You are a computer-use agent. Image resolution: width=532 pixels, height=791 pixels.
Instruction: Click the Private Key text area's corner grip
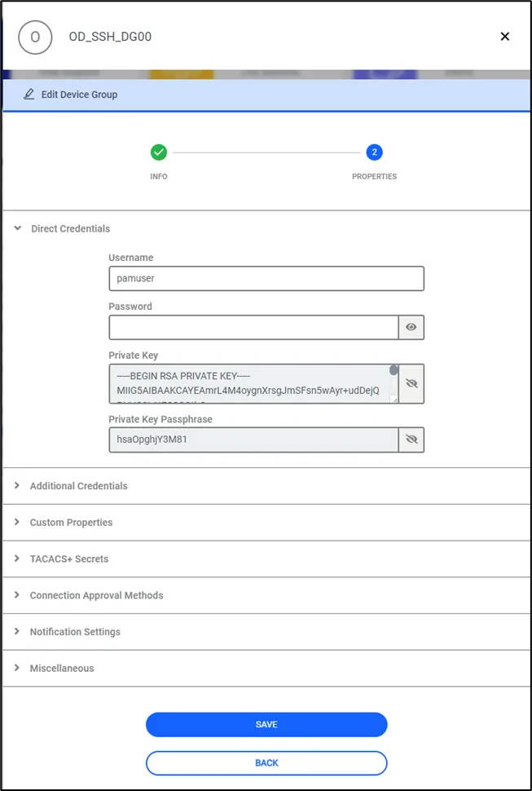coord(394,399)
